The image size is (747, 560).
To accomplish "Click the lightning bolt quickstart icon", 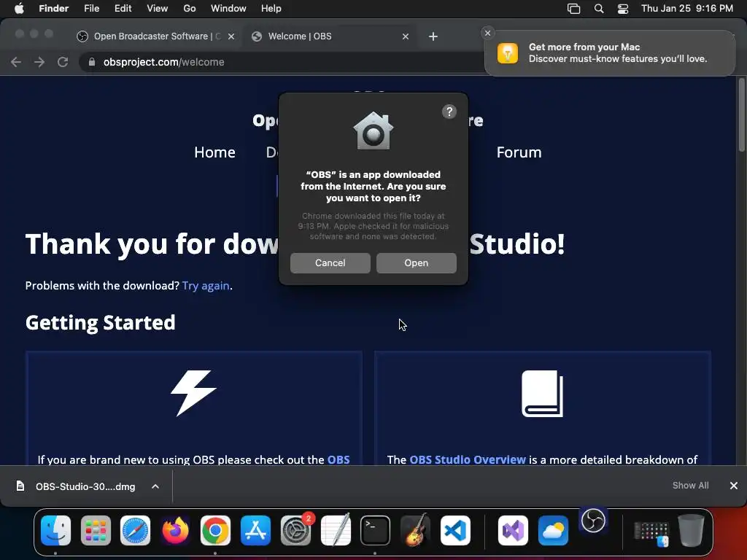I will pyautogui.click(x=193, y=393).
